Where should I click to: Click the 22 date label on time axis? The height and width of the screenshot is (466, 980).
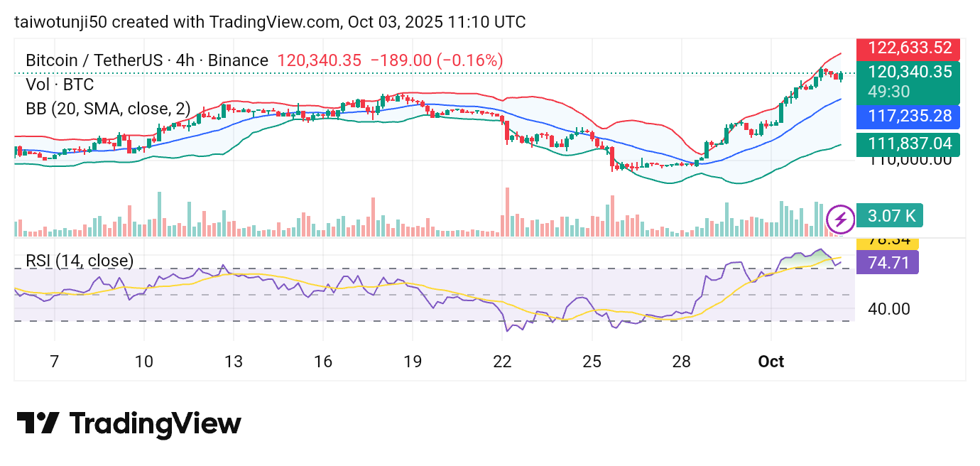(502, 362)
